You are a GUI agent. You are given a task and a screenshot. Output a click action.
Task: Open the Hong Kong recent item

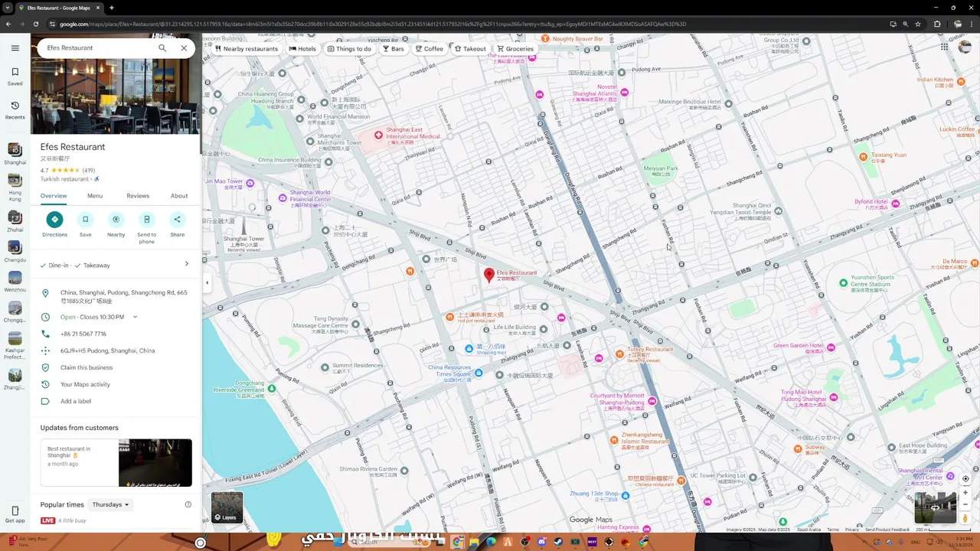click(15, 186)
